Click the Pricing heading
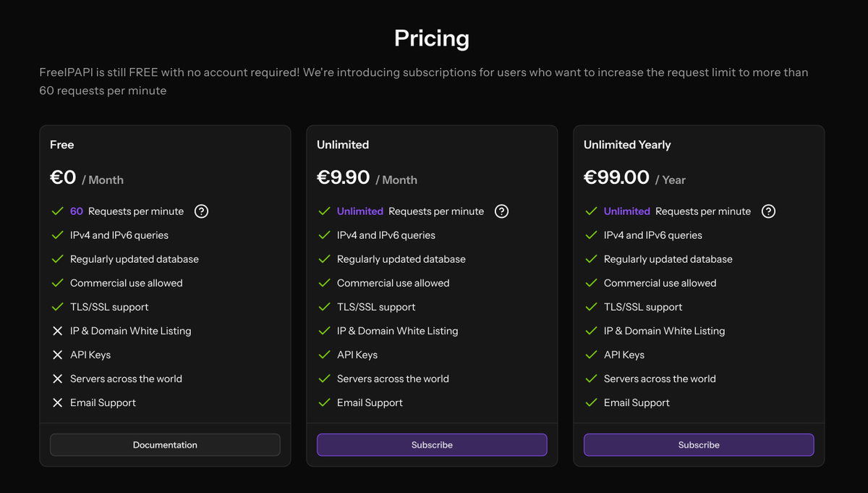The image size is (868, 493). [x=432, y=38]
